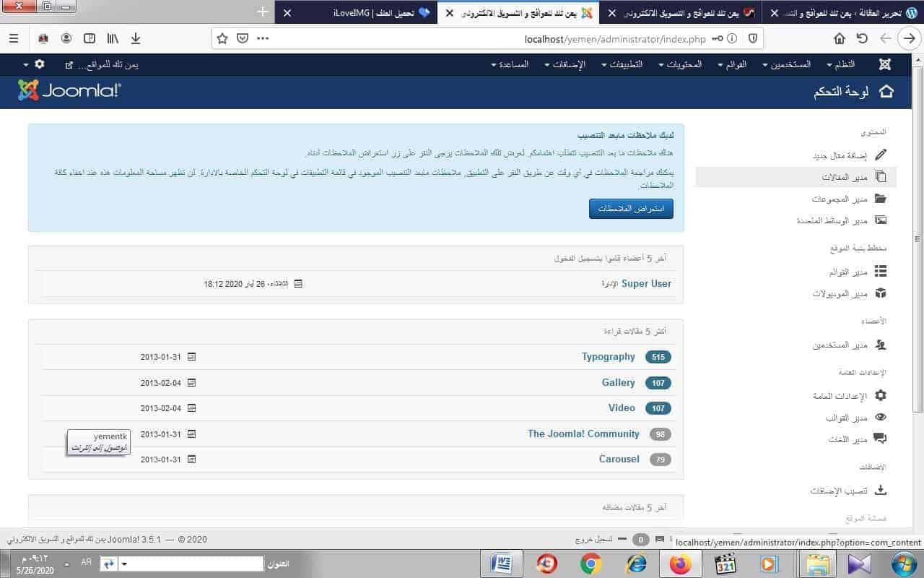Open the Video article link
Viewport: 924px width, 578px height.
(x=622, y=407)
